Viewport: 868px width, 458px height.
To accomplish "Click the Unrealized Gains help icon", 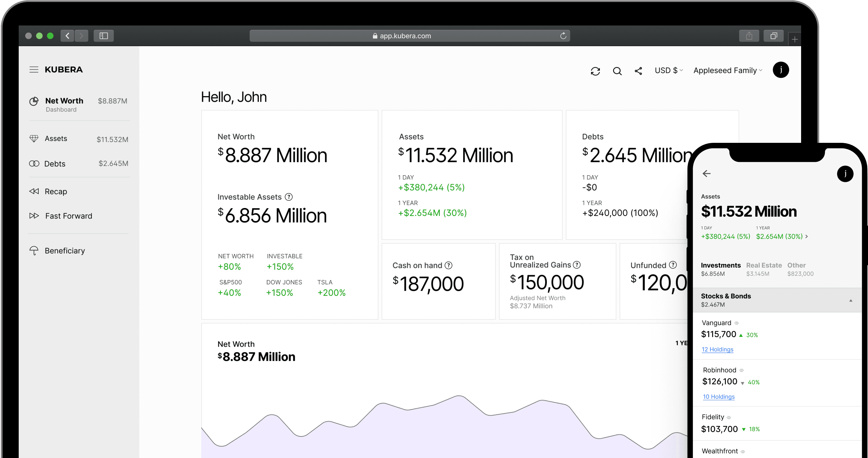I will pyautogui.click(x=577, y=265).
